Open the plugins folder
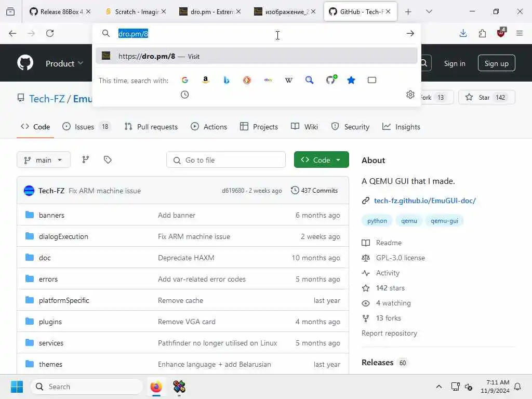The width and height of the screenshot is (532, 399). 50,322
